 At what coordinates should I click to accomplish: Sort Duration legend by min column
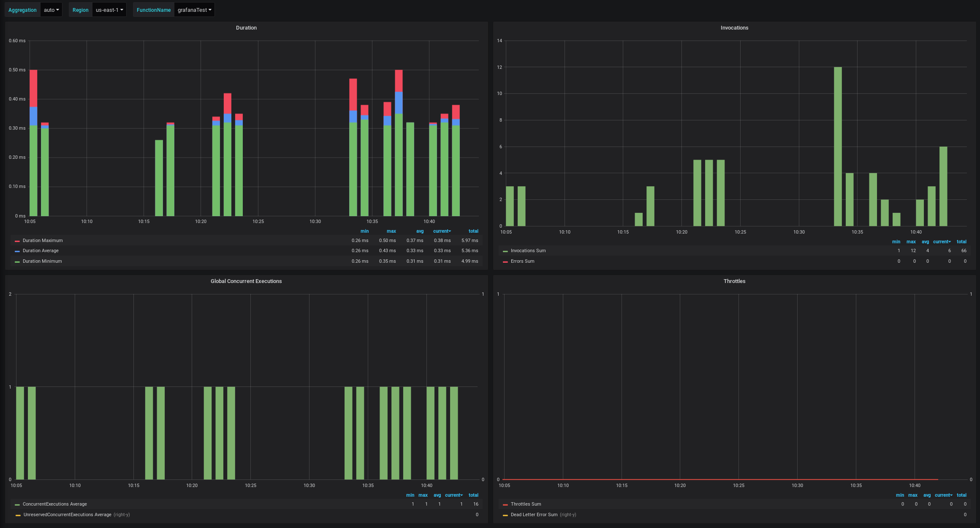pyautogui.click(x=364, y=231)
